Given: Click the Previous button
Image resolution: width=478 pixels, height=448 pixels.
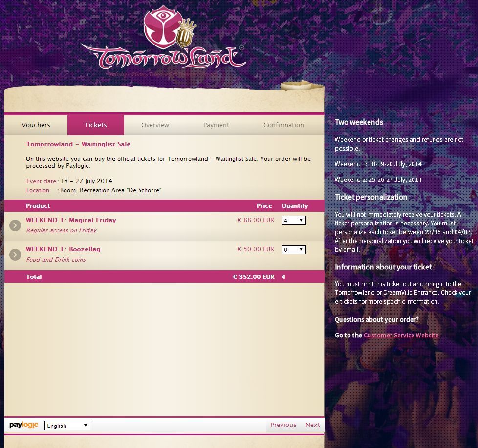Looking at the screenshot, I should pyautogui.click(x=283, y=425).
